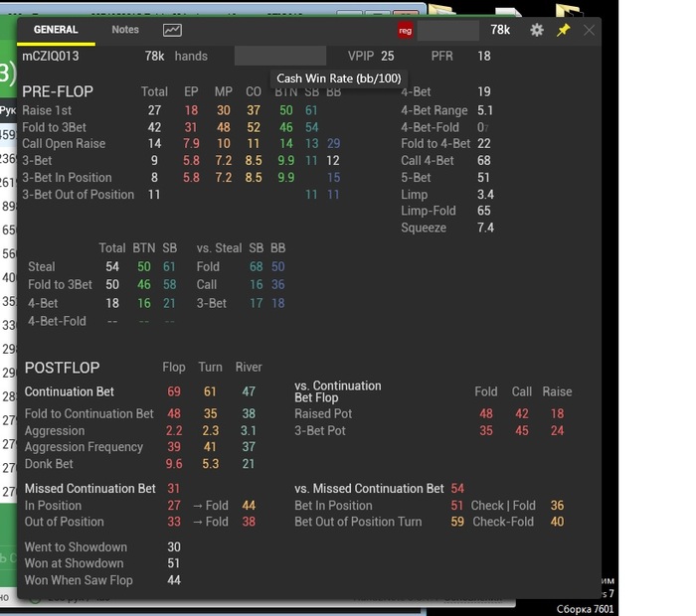Click the Went to Showdown value 30
This screenshot has height=616, width=696.
[174, 547]
